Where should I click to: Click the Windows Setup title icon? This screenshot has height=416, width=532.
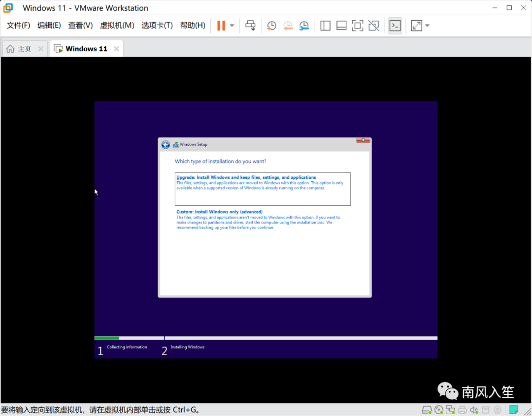point(175,145)
